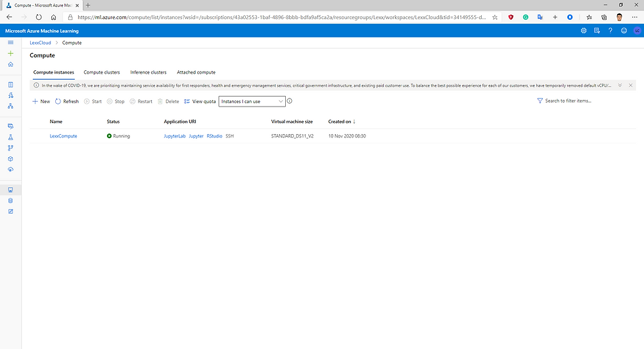Click the Grammarly extension icon
Viewport: 644px width, 349px height.
coord(526,17)
